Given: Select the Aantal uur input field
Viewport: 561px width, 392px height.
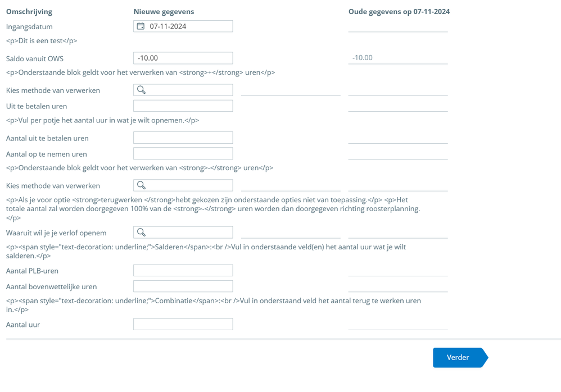Looking at the screenshot, I should [183, 324].
